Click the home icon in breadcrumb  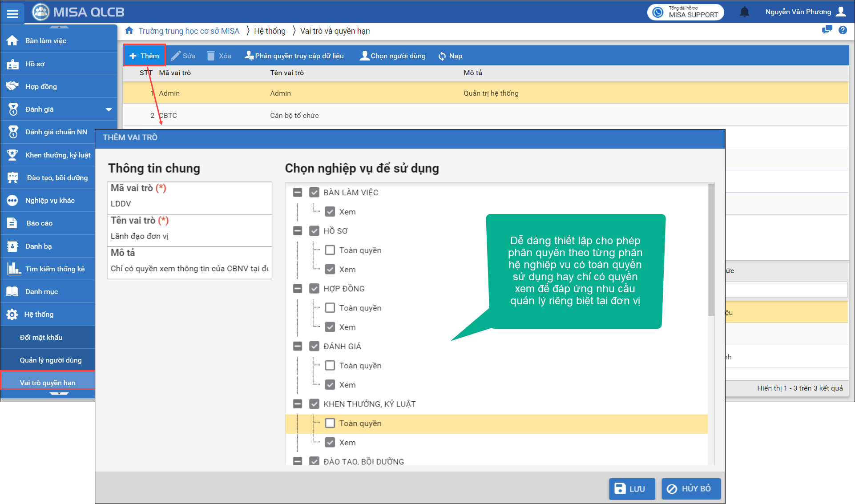pyautogui.click(x=129, y=31)
